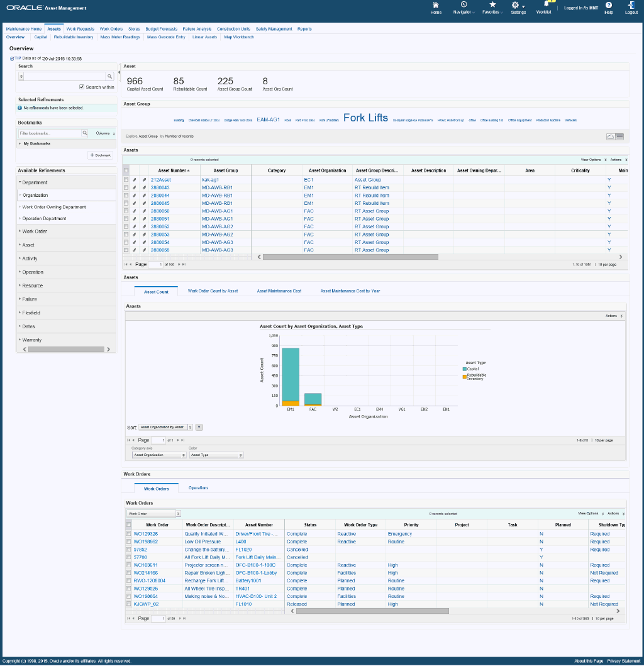Click the Assets table horizontal scrollbar
Image resolution: width=644 pixels, height=666 pixels.
(350, 257)
